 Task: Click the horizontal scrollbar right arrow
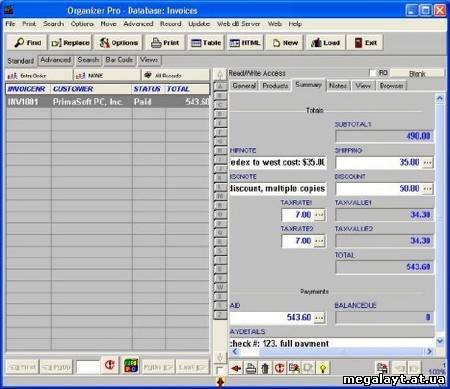click(x=429, y=351)
